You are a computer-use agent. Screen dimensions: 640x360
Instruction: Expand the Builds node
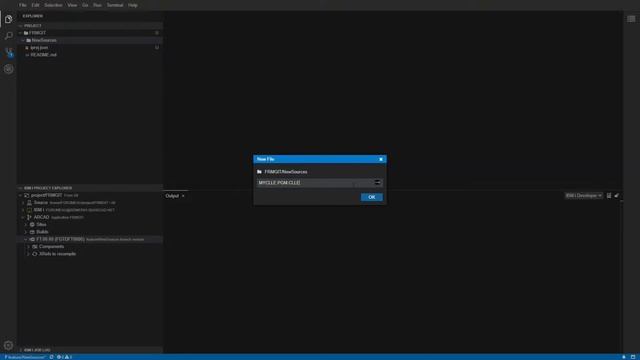pos(26,232)
